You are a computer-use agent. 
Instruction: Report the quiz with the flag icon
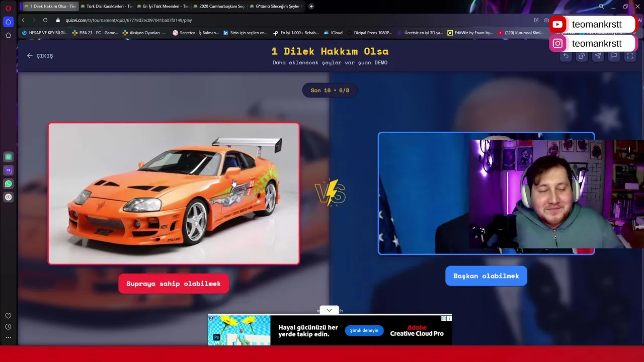coord(614,56)
